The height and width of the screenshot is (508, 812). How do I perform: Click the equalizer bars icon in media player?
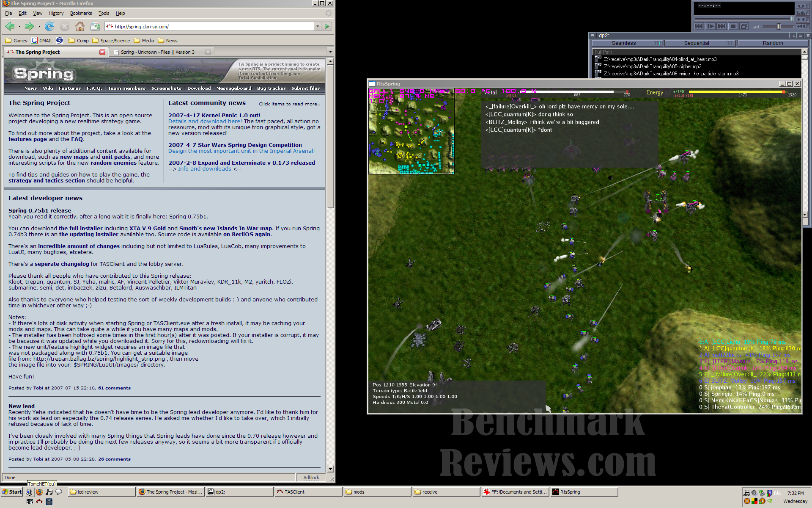801,13
